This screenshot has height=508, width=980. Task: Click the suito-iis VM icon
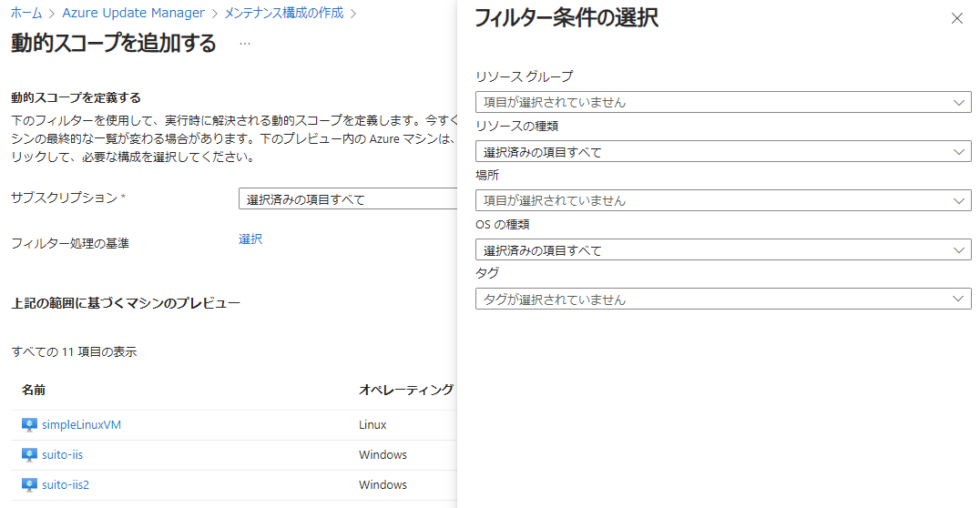click(x=29, y=455)
